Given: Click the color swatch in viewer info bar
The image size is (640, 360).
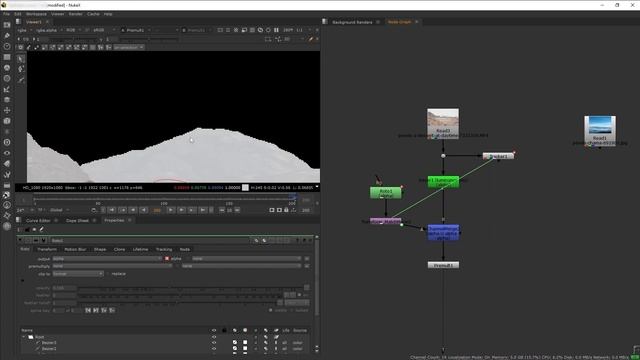Looking at the screenshot, I should pyautogui.click(x=245, y=188).
